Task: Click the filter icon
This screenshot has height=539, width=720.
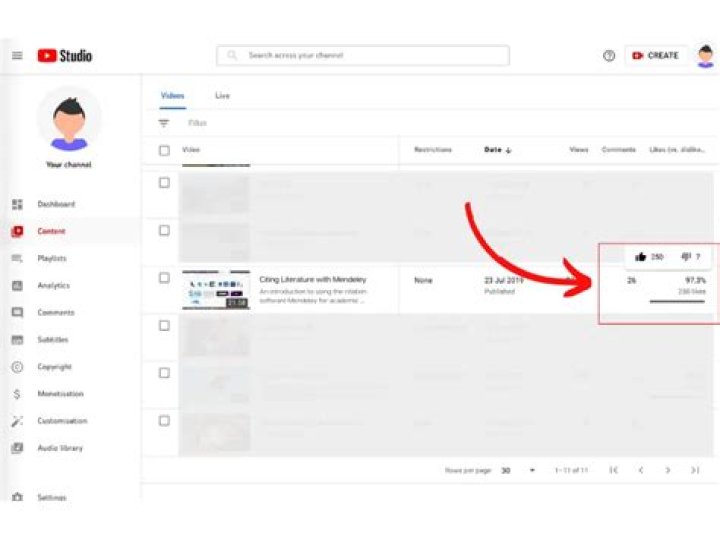Action: [163, 123]
